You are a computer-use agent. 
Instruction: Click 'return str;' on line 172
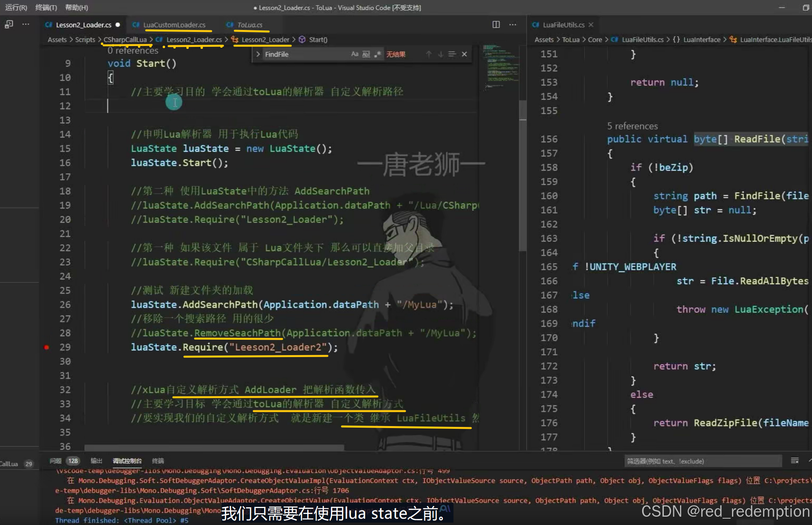click(x=685, y=366)
